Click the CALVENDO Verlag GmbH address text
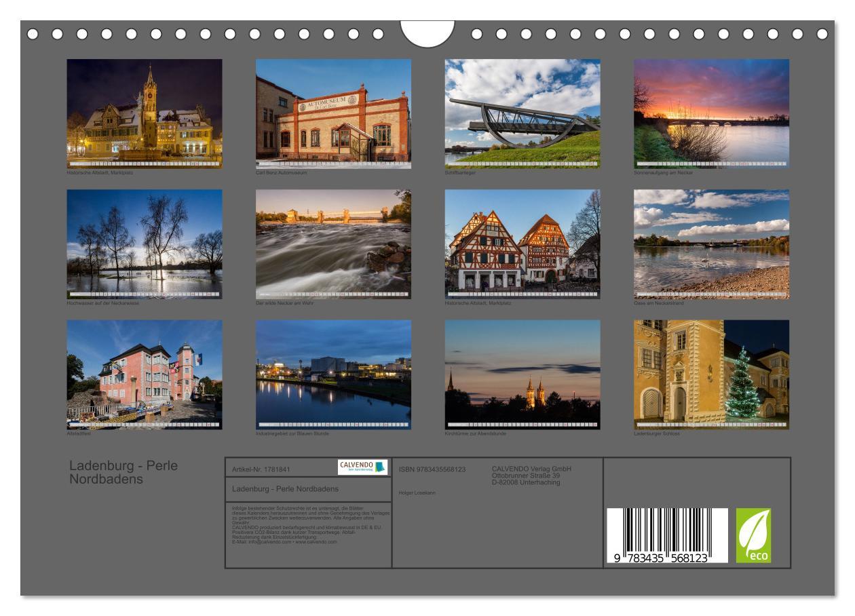The height and width of the screenshot is (616, 855). (x=531, y=475)
